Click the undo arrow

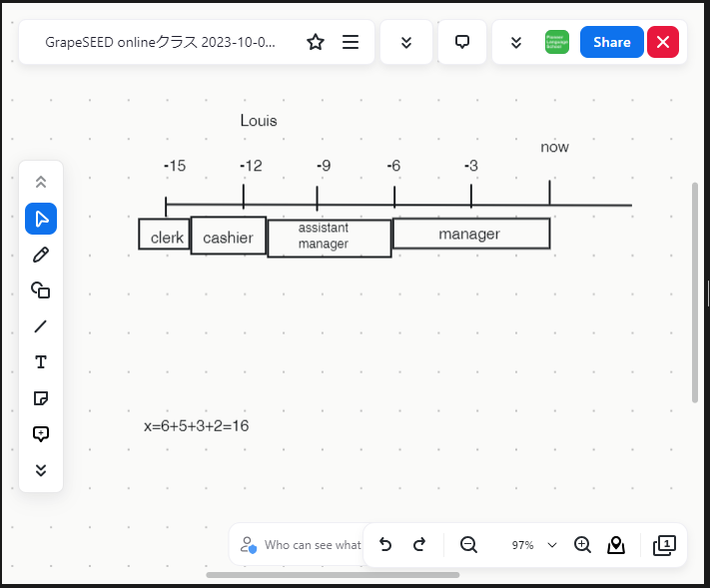(385, 545)
